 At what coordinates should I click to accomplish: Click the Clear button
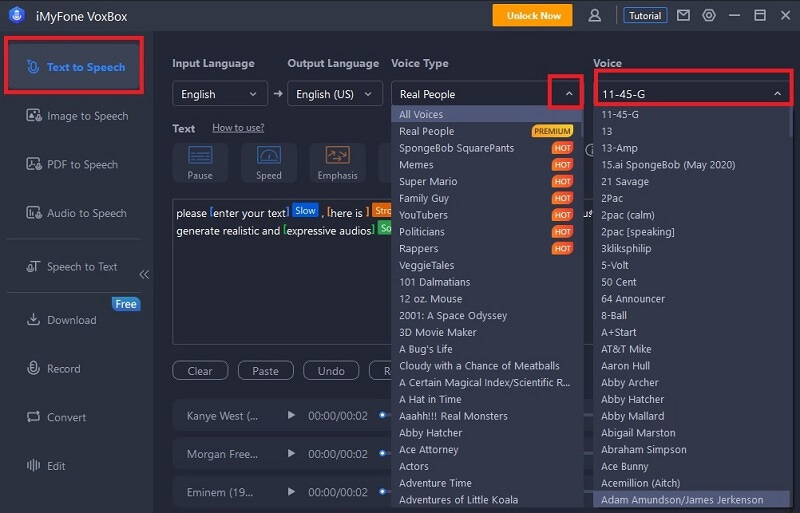click(x=200, y=371)
